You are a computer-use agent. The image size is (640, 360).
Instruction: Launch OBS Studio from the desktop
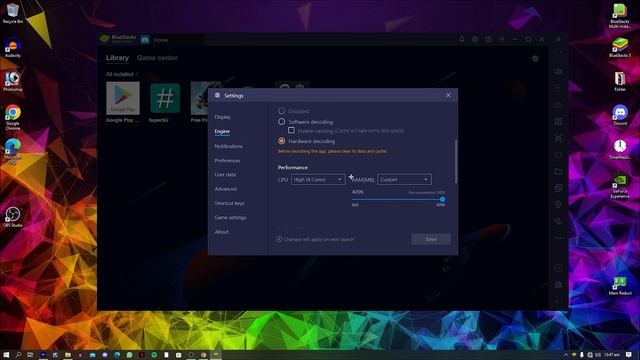click(x=13, y=216)
